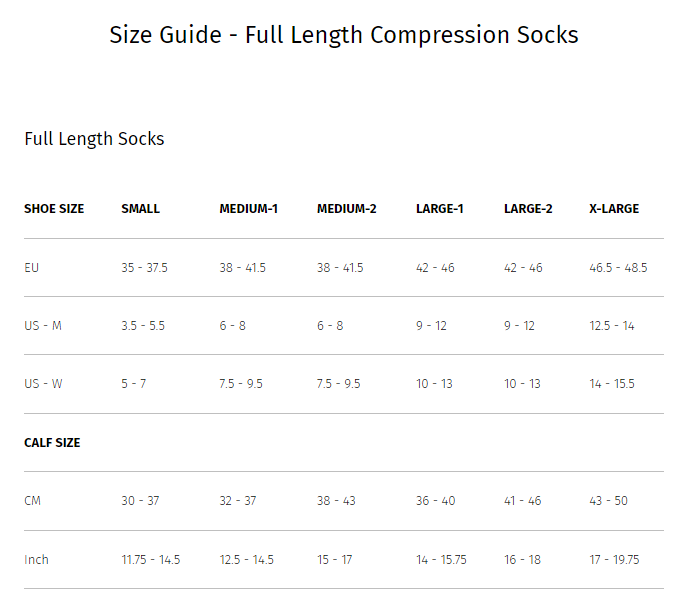Select the 38 - 43 calf CM cell
This screenshot has width=687, height=615.
point(336,501)
